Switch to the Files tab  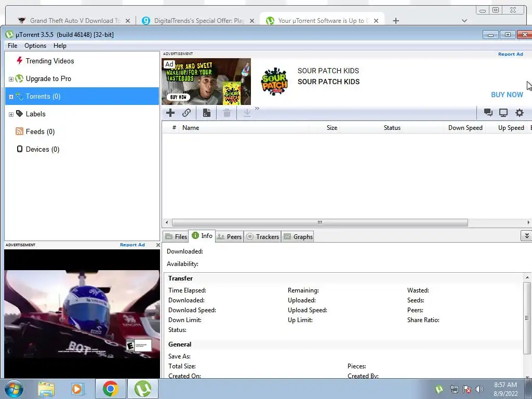click(x=176, y=237)
